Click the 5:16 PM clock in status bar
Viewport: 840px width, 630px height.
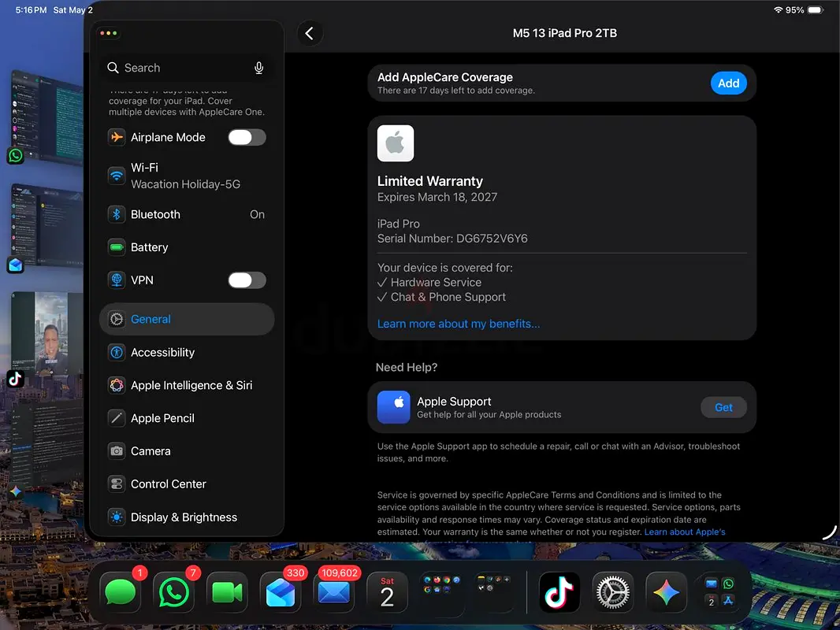pyautogui.click(x=31, y=9)
